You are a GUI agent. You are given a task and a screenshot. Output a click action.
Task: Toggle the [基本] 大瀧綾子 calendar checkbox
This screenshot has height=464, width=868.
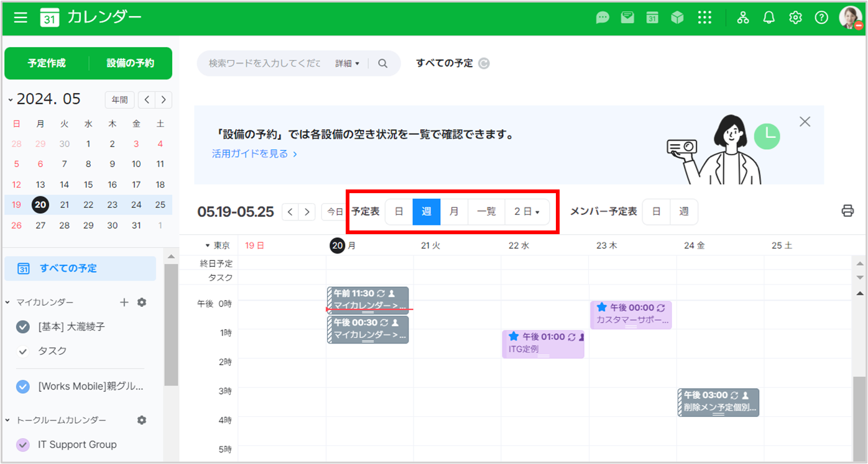[23, 327]
